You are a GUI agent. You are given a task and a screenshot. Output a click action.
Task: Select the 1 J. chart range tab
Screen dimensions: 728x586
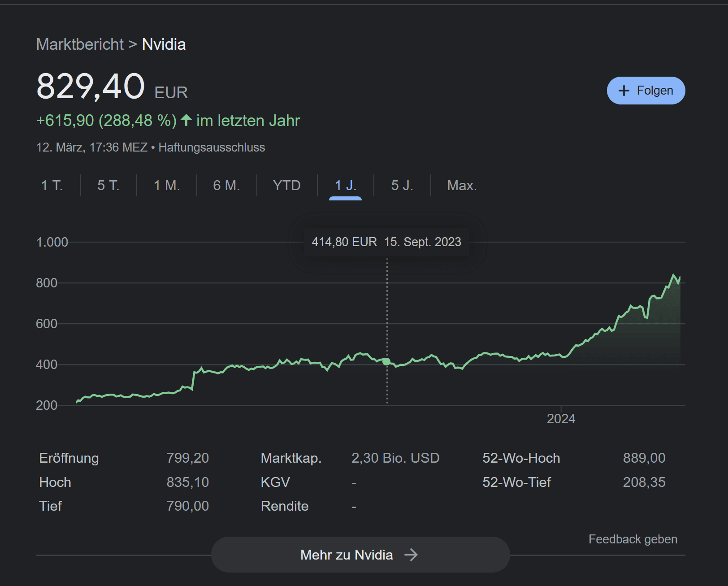[346, 185]
